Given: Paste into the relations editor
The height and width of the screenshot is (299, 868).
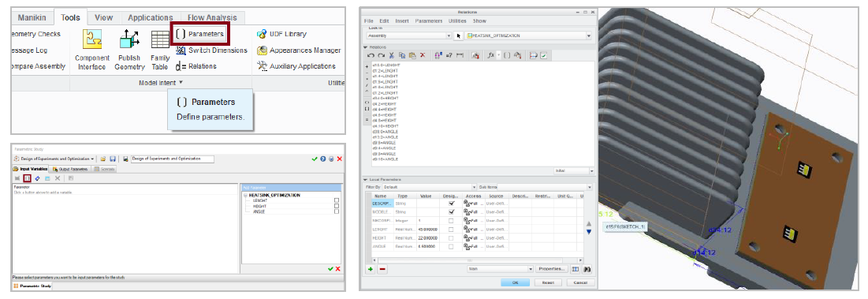Looking at the screenshot, I should click(412, 55).
